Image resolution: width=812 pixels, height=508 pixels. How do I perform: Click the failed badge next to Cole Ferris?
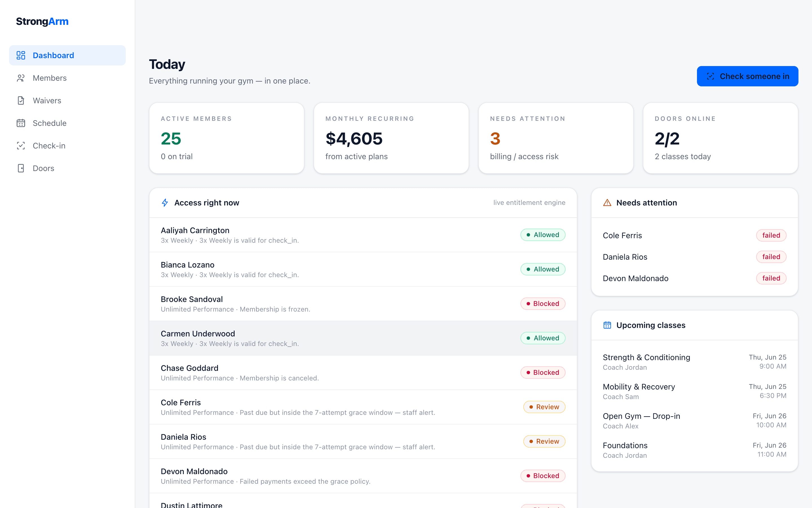pos(771,235)
